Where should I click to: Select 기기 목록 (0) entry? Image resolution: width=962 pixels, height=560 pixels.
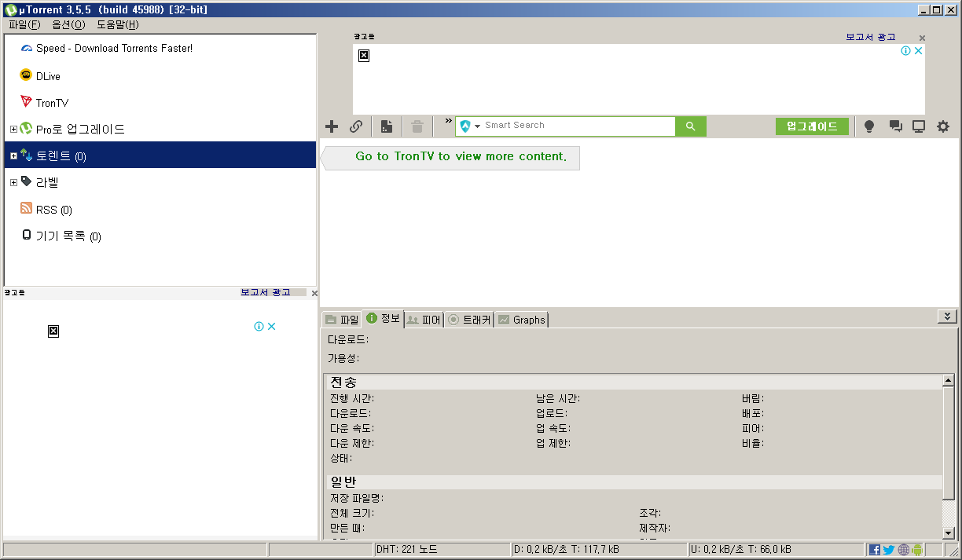point(68,236)
